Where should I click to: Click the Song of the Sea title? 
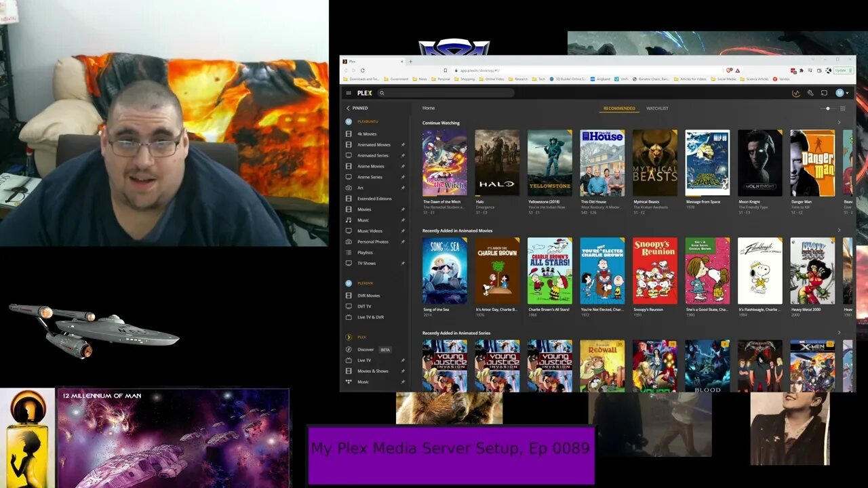coord(436,310)
